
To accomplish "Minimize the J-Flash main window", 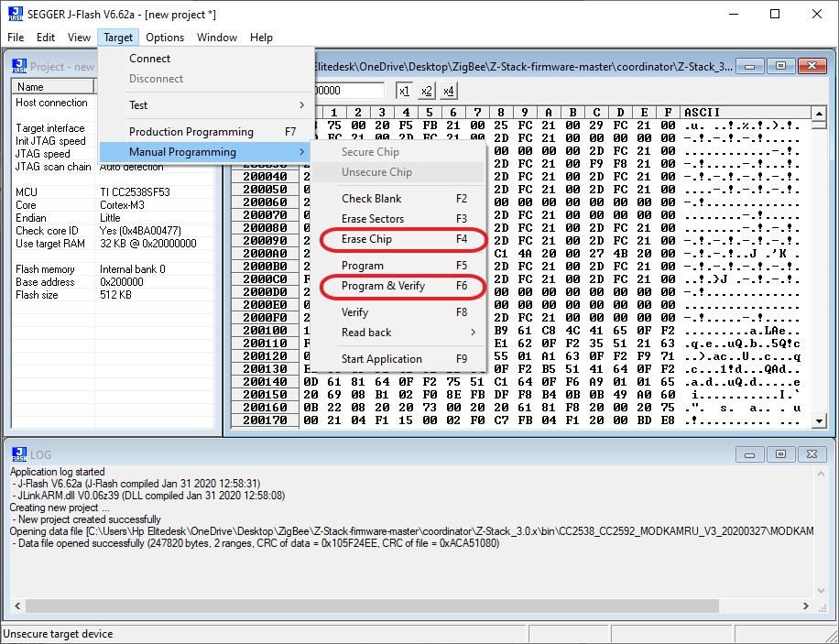I will [734, 15].
